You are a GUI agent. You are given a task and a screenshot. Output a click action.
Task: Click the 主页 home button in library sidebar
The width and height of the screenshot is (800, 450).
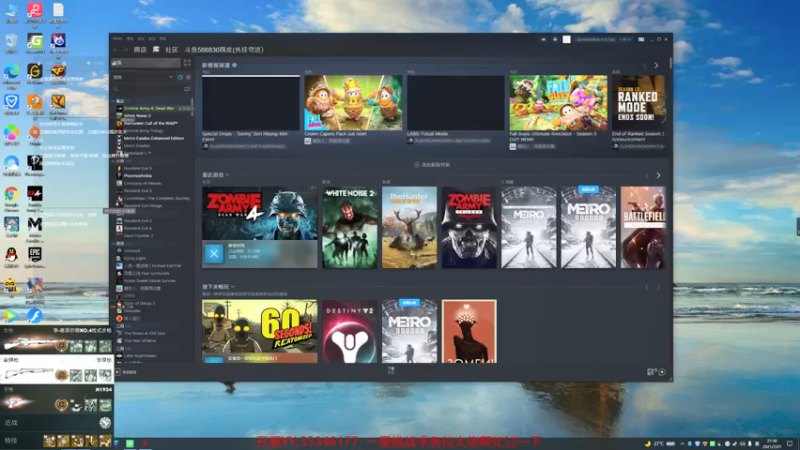pyautogui.click(x=146, y=63)
